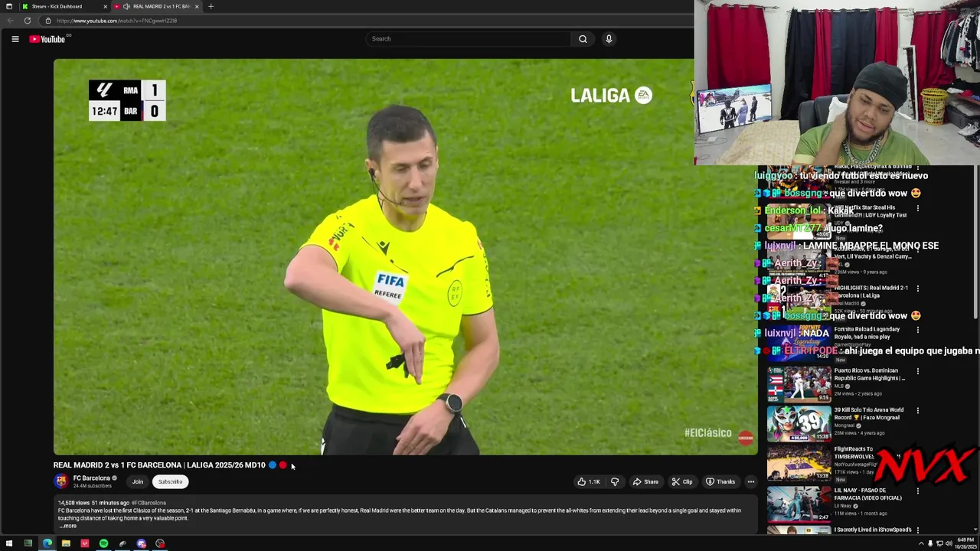The image size is (980, 551).
Task: Send Thanks to the creator
Action: 720,482
